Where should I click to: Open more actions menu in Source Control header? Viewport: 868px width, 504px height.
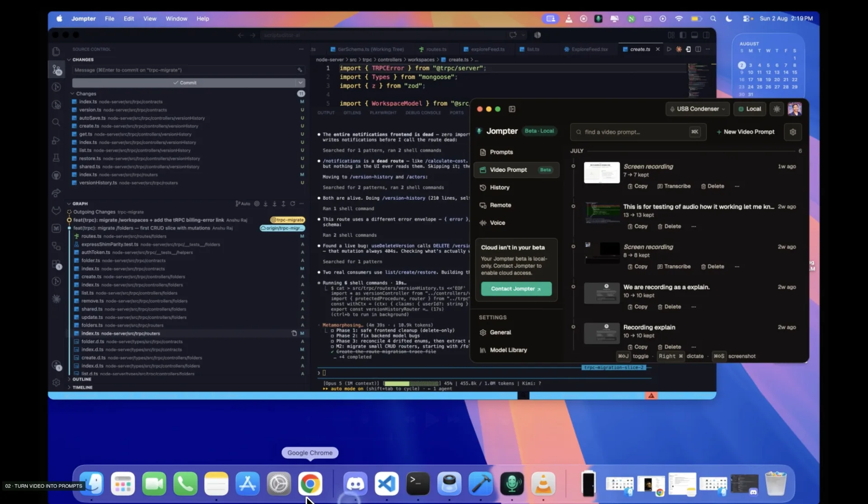pyautogui.click(x=301, y=49)
